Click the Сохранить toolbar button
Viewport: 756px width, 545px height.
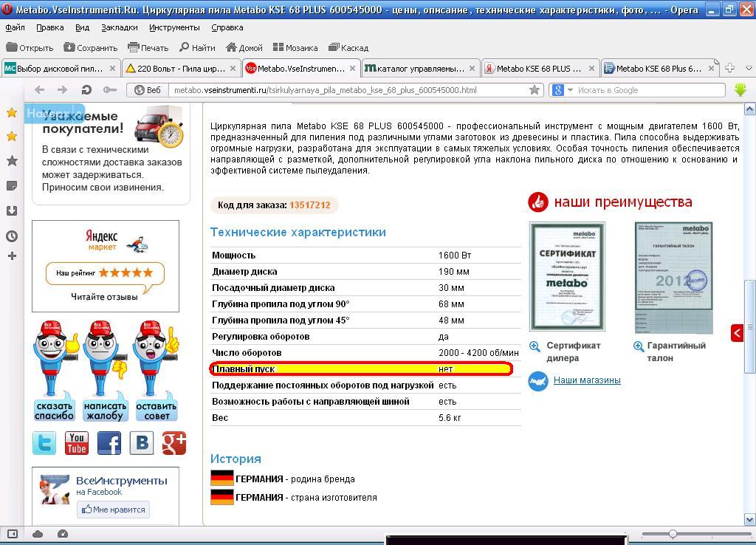[91, 48]
